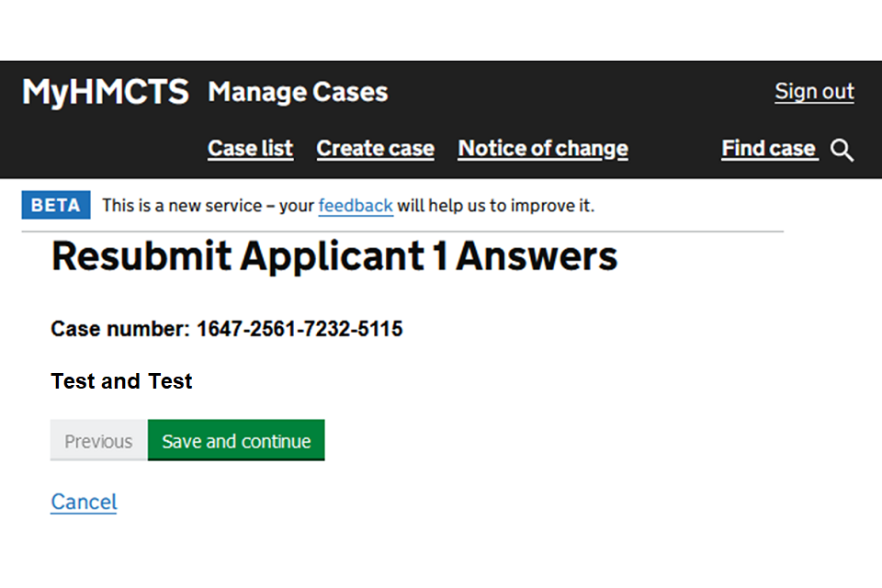This screenshot has height=588, width=882.
Task: Click the Resubmit Applicant 1 Answers heading
Action: tap(334, 256)
